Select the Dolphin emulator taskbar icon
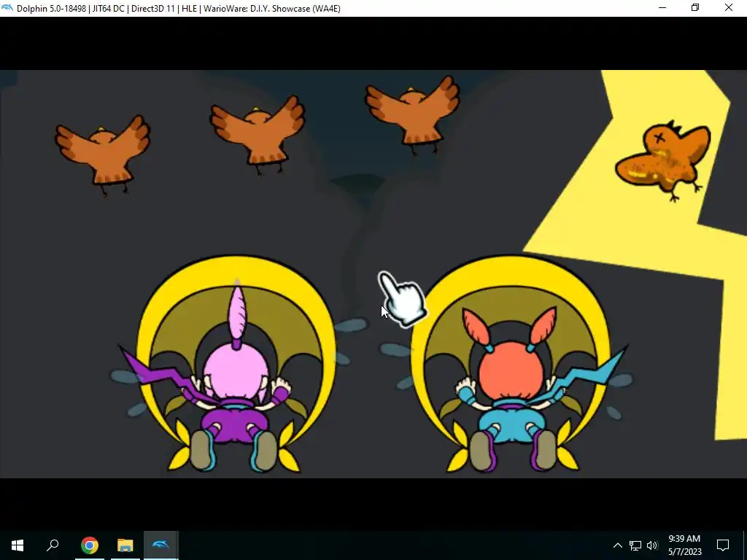Image resolution: width=747 pixels, height=560 pixels. pyautogui.click(x=161, y=545)
